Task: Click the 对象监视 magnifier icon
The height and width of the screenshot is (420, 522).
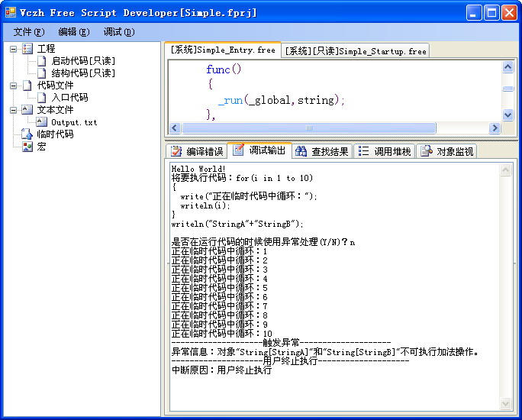Action: coord(427,151)
